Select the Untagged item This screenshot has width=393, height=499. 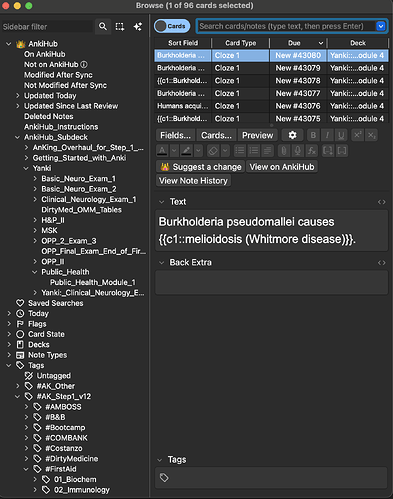click(48, 376)
